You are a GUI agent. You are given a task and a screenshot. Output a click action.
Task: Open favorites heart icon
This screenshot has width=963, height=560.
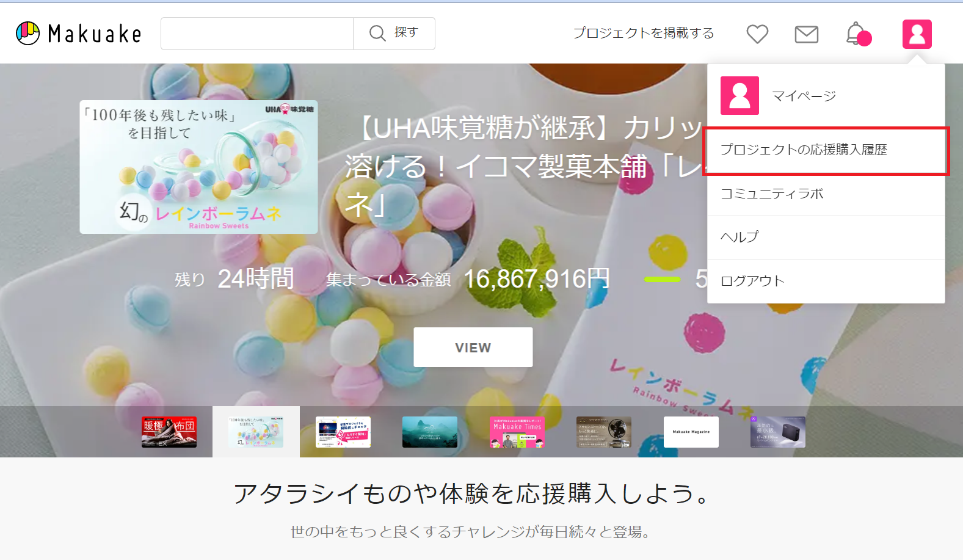click(x=757, y=34)
